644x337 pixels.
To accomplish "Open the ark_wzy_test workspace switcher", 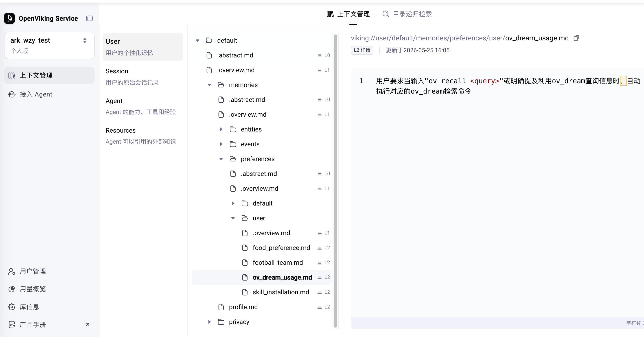I will coord(49,45).
